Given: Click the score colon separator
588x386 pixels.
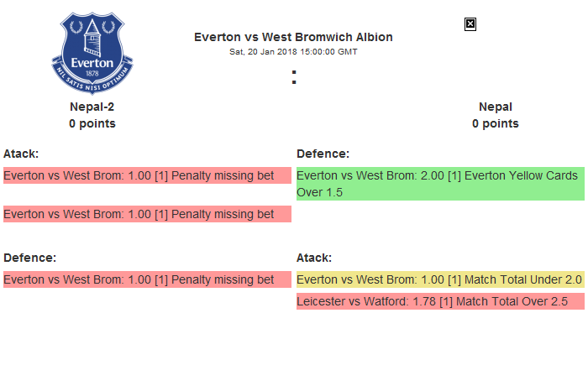Looking at the screenshot, I should (x=293, y=77).
